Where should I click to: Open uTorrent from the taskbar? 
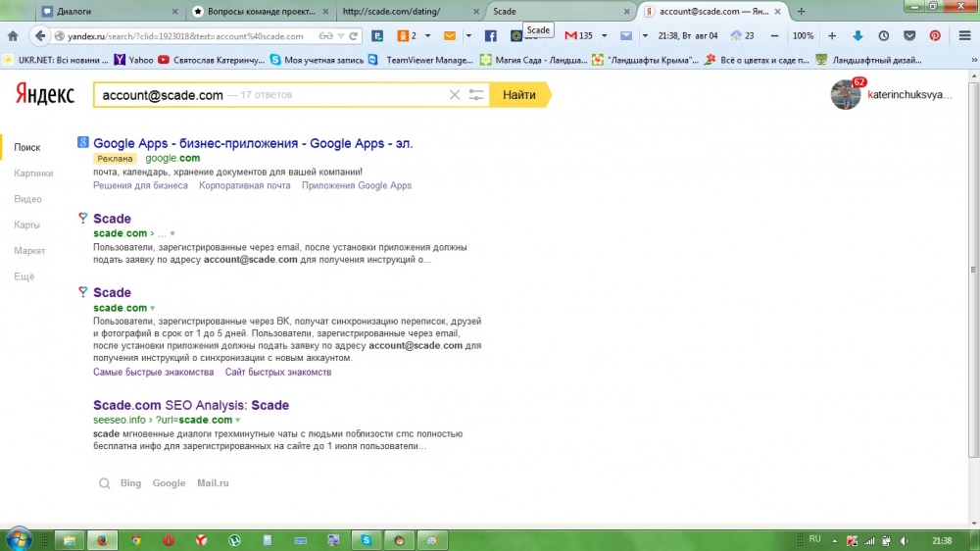click(234, 540)
